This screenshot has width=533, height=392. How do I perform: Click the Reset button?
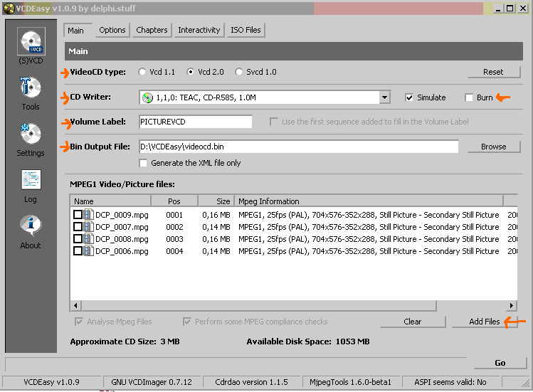click(x=494, y=72)
